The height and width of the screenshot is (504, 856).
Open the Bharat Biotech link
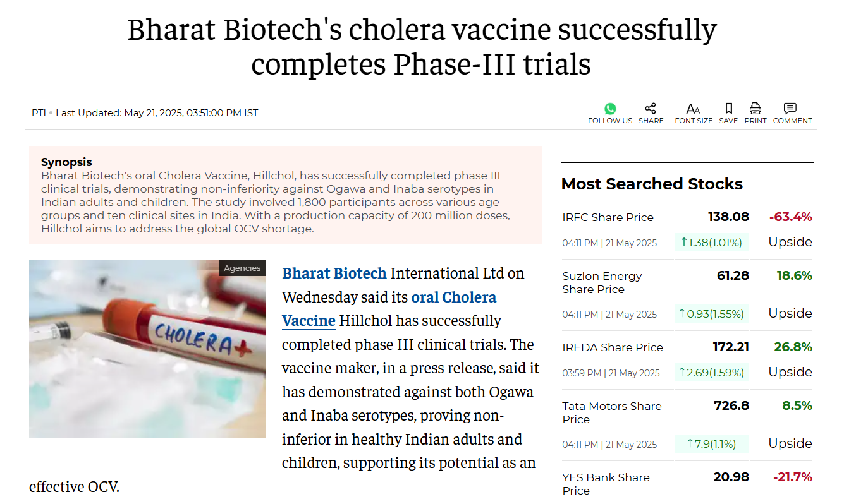(x=334, y=273)
